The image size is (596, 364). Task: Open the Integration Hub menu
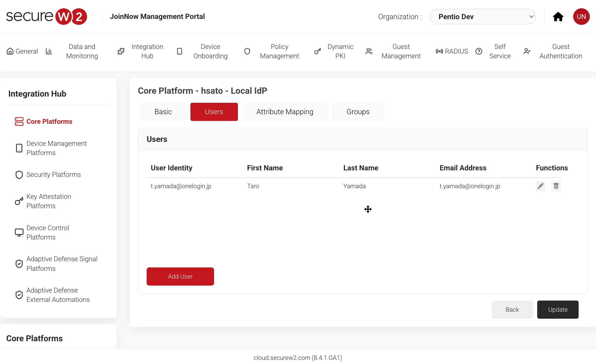tap(147, 51)
